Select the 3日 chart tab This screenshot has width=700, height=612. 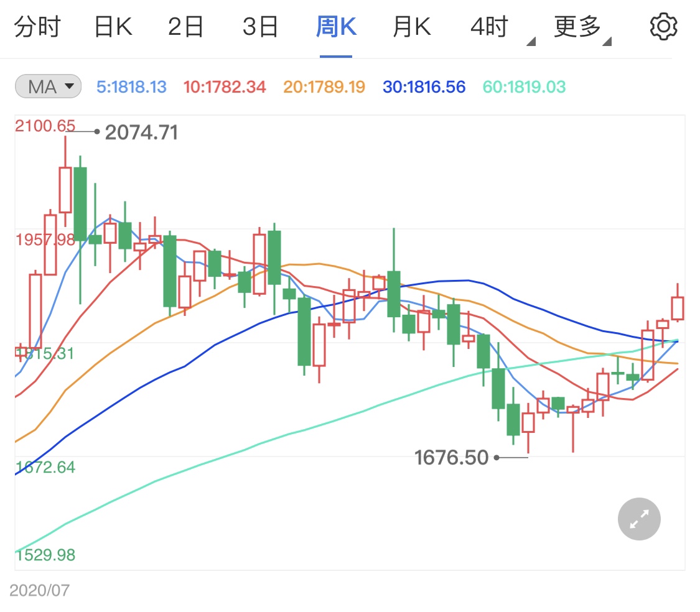point(260,27)
